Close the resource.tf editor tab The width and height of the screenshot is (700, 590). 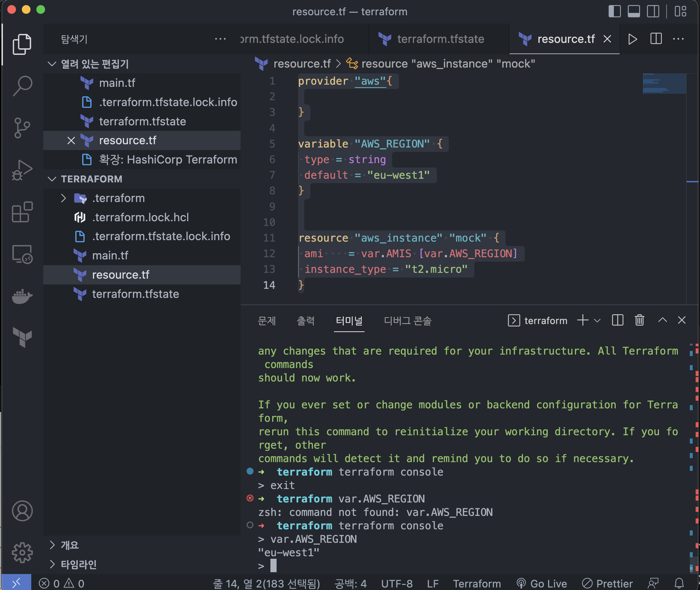pyautogui.click(x=607, y=39)
